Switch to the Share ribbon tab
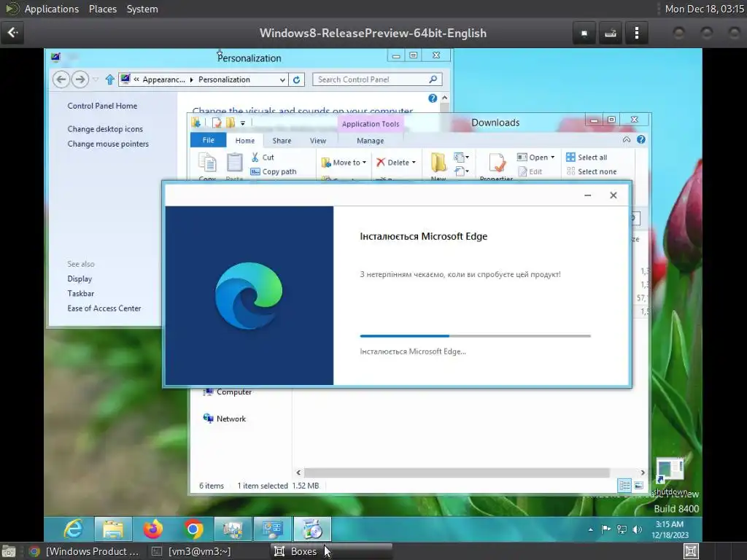The height and width of the screenshot is (560, 747). click(282, 141)
